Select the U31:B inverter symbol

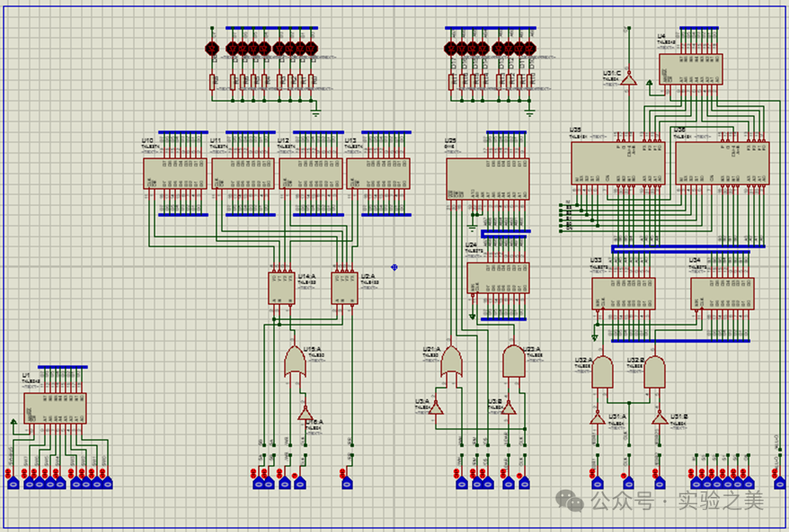click(659, 418)
